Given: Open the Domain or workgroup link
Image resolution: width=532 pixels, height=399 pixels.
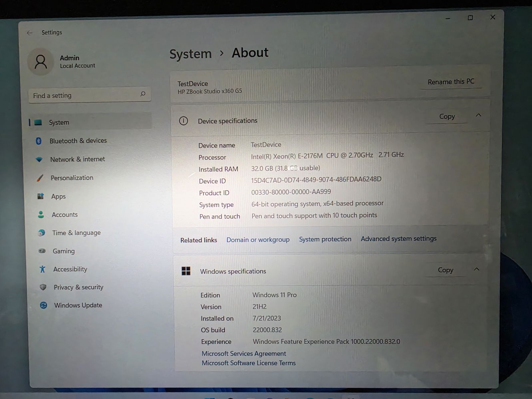Looking at the screenshot, I should coord(258,240).
